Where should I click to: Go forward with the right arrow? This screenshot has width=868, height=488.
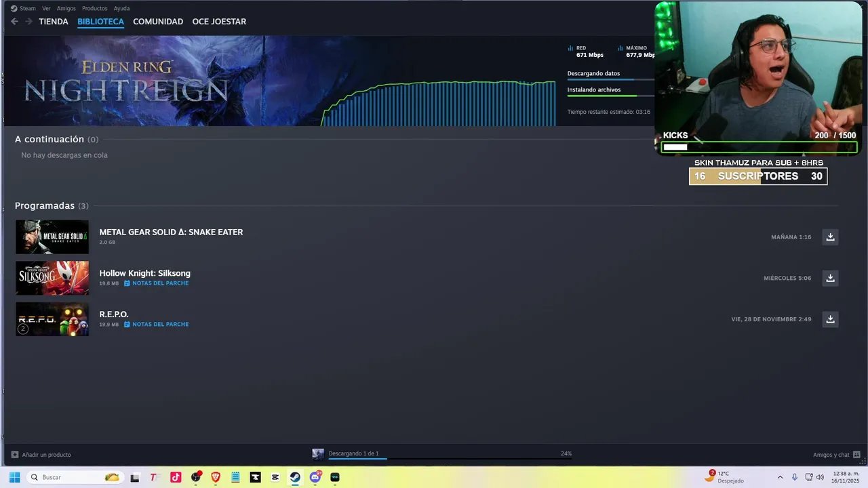(x=28, y=22)
